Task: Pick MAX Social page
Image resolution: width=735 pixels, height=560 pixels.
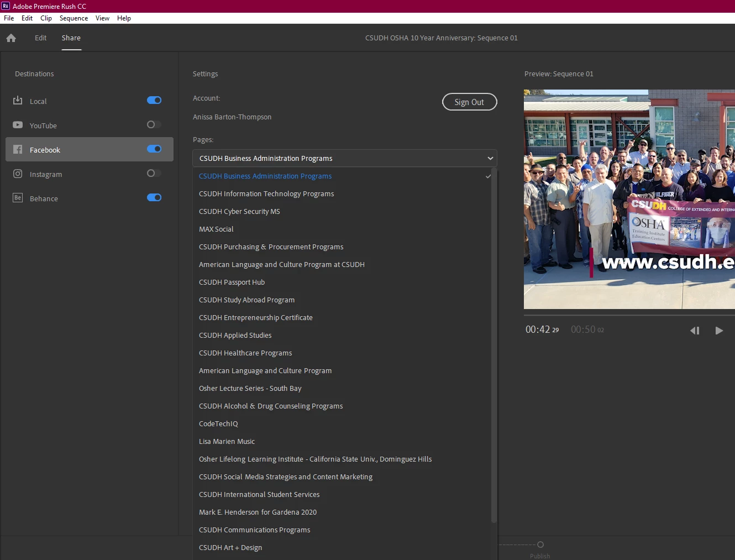Action: coord(342,229)
